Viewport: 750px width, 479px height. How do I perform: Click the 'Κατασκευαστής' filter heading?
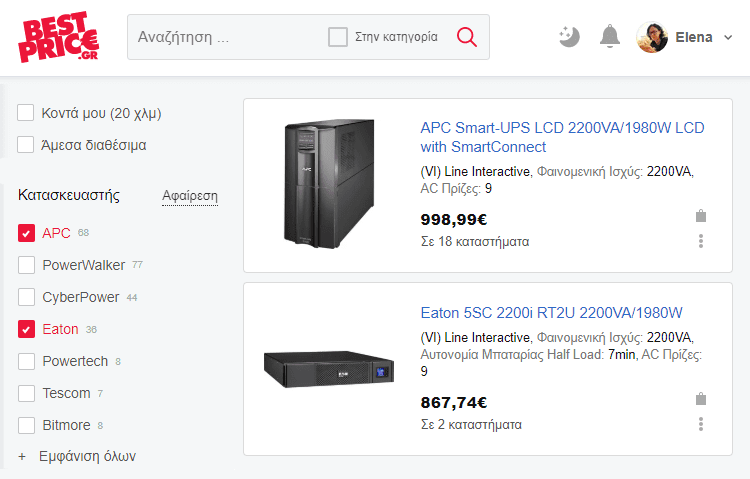[68, 195]
